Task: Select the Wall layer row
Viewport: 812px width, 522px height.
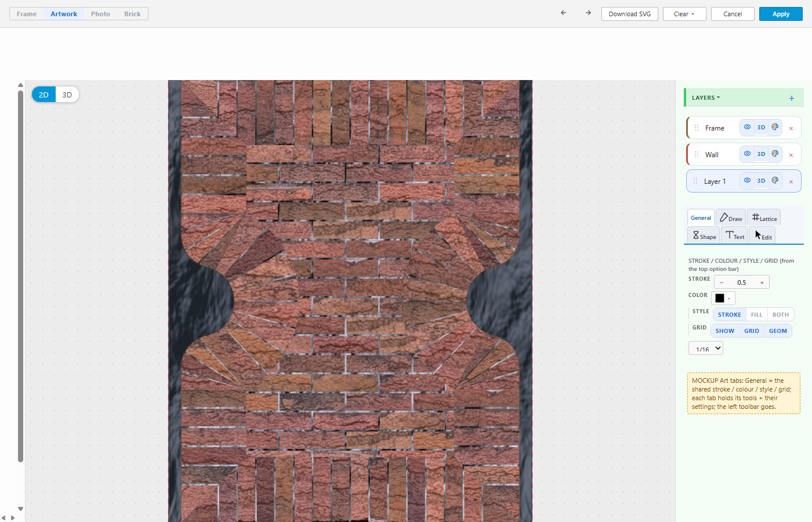Action: (744, 154)
